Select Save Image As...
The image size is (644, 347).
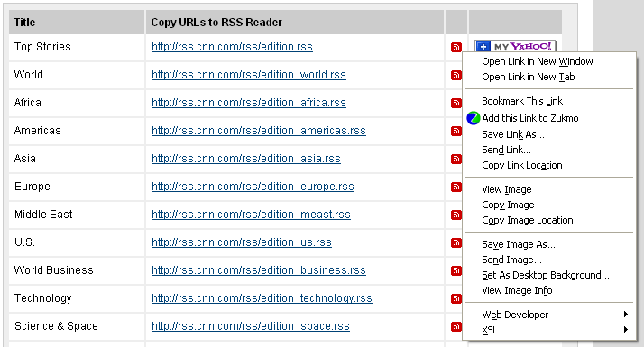(x=548, y=244)
